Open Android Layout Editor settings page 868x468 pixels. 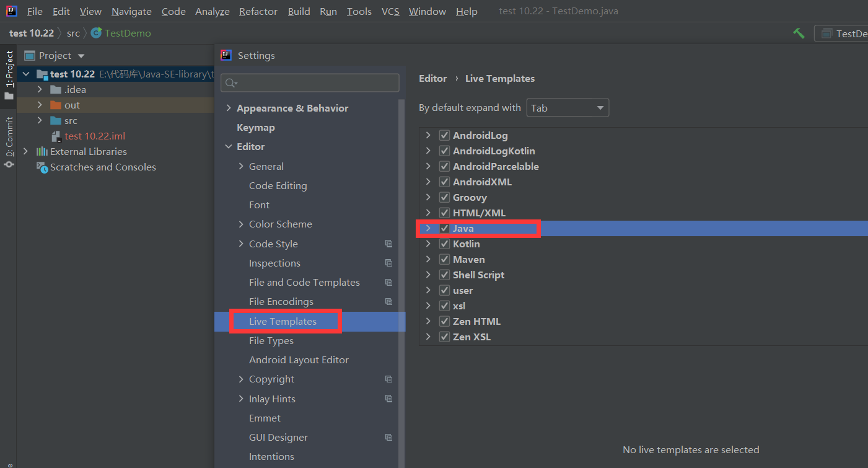point(299,360)
